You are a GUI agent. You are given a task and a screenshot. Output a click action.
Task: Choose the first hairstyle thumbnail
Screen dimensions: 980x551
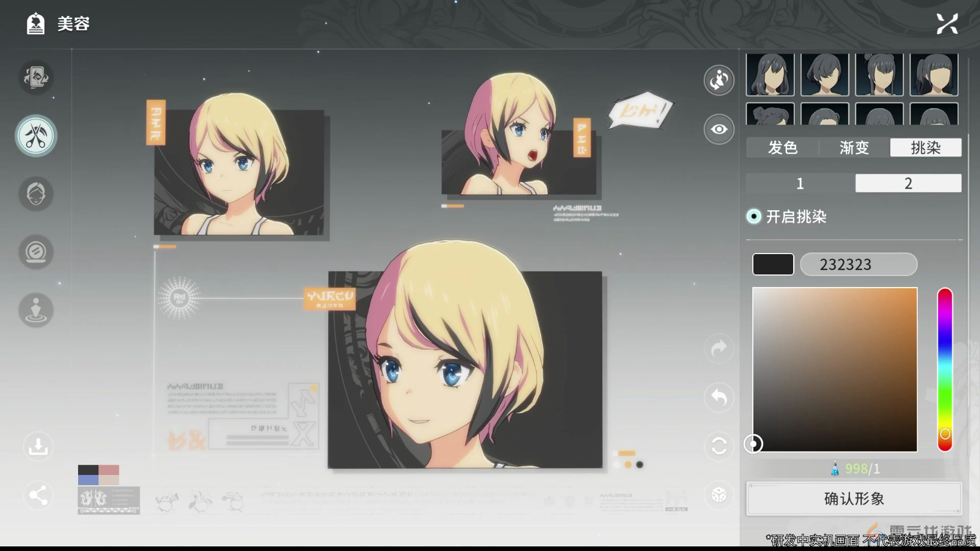[770, 75]
